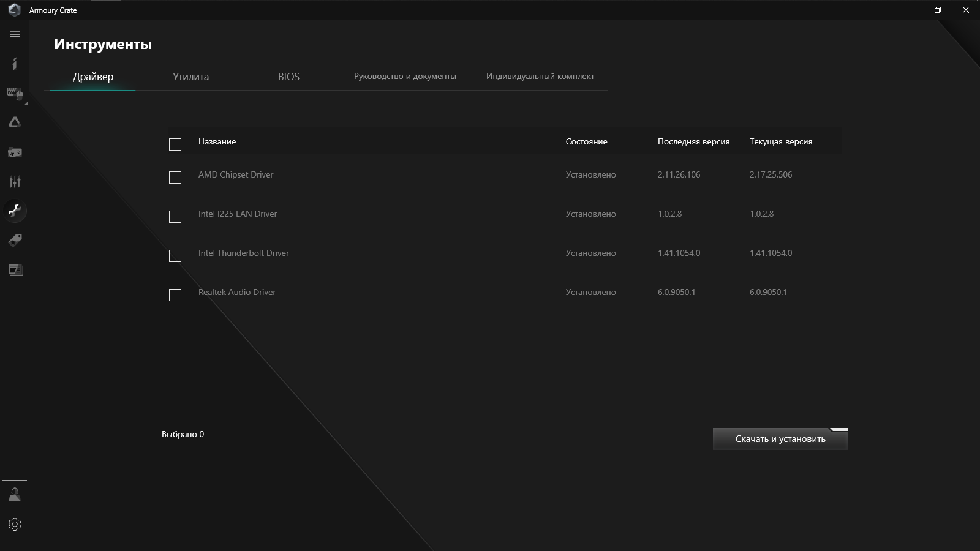Click Установлено status for Intel I225 LAN Driver
Viewport: 980px width, 551px height.
click(590, 214)
